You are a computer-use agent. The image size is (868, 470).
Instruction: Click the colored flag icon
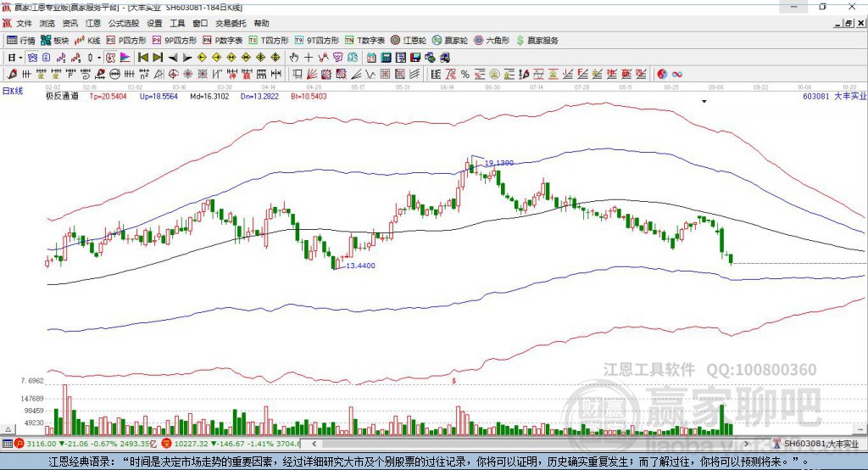[125, 58]
